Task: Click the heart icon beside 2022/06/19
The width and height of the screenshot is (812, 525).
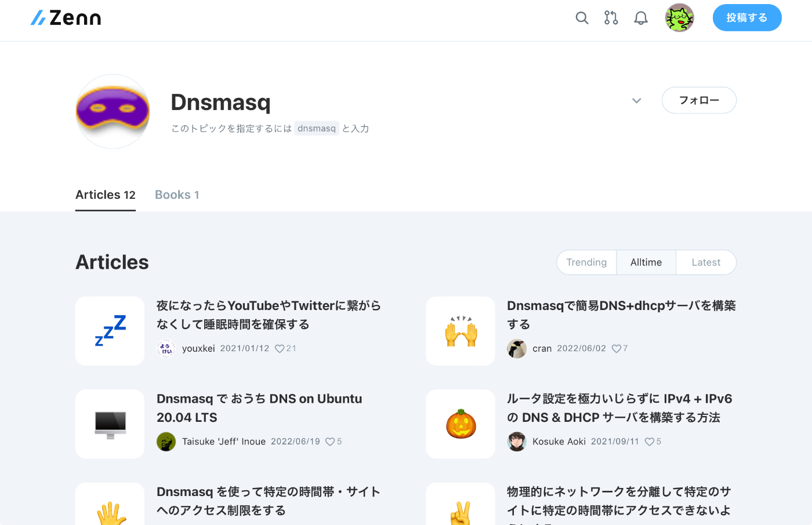Action: 330,442
